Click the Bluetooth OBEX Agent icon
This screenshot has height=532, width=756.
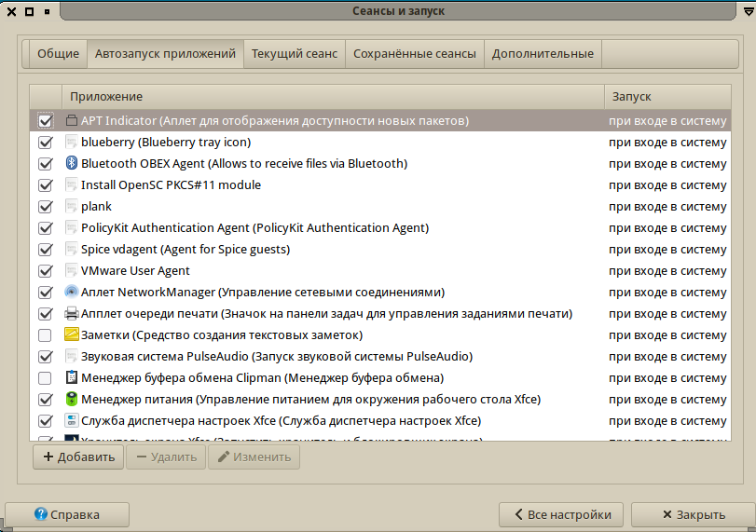72,163
